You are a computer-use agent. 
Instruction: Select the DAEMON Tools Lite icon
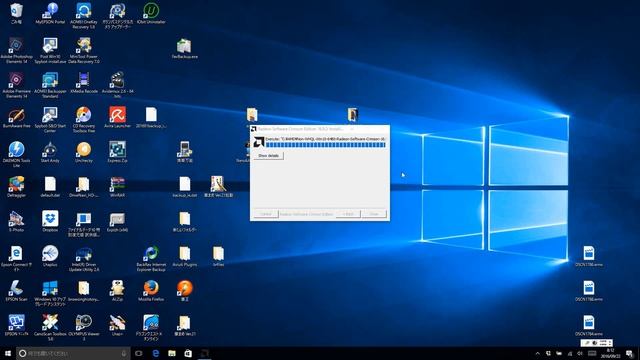coord(16,154)
